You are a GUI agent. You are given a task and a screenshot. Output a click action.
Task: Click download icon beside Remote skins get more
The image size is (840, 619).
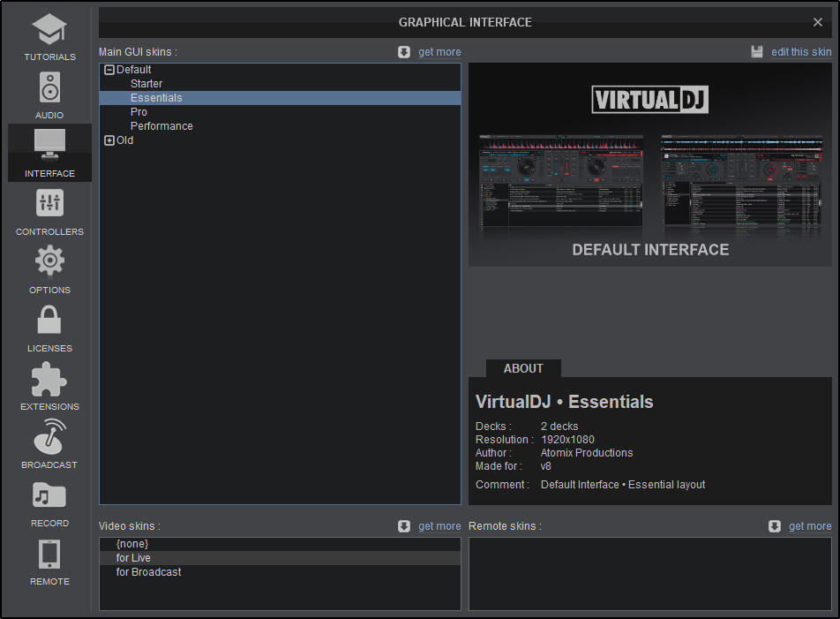click(775, 526)
